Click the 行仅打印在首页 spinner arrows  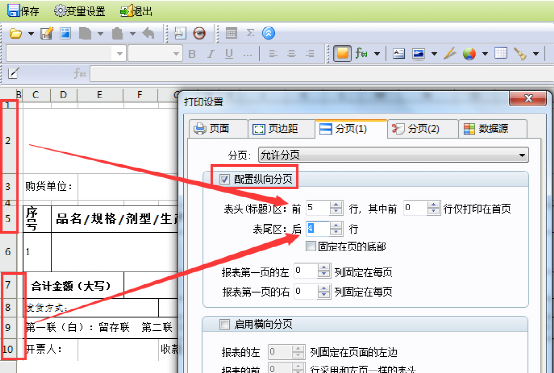434,208
